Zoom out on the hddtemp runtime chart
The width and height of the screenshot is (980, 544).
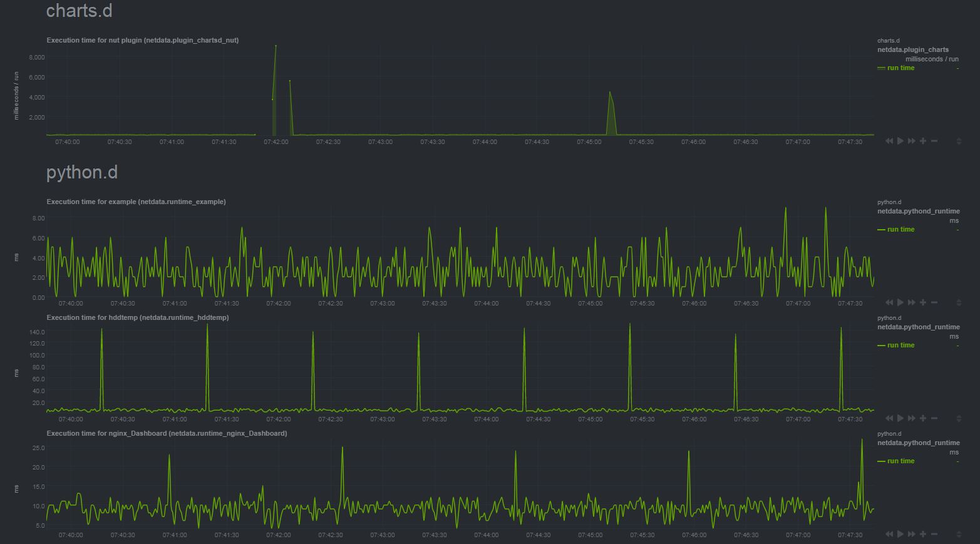click(x=934, y=418)
